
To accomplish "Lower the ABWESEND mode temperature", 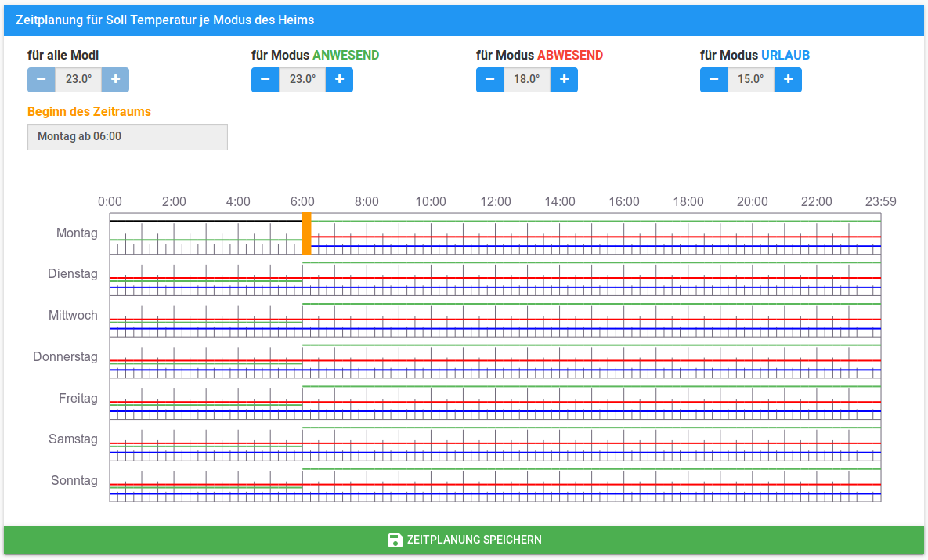I will coord(489,79).
